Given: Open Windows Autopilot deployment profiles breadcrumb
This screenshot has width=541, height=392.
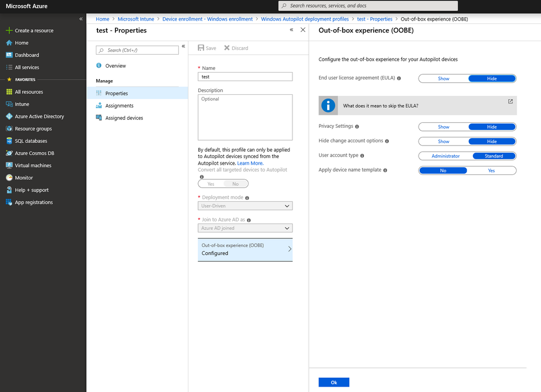Looking at the screenshot, I should (x=305, y=19).
